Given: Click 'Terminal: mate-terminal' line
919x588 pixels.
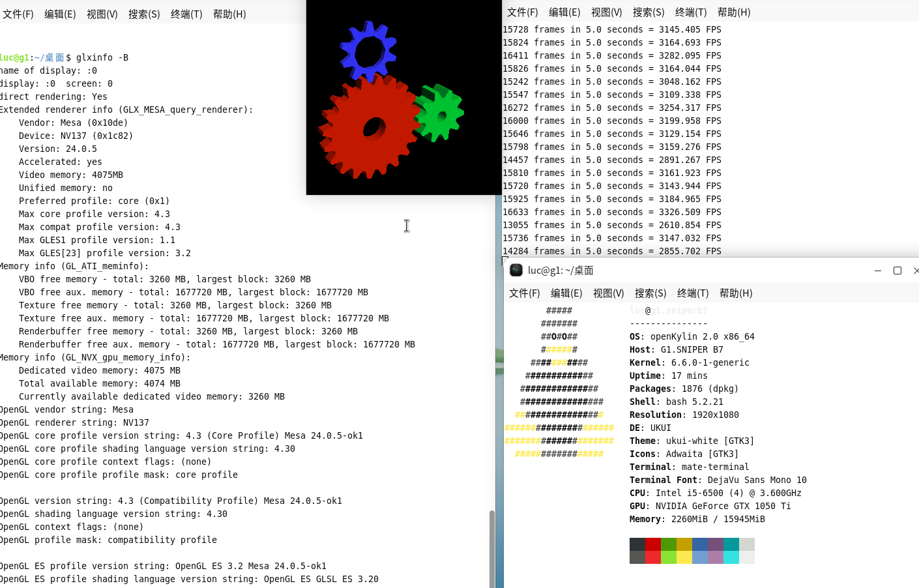Looking at the screenshot, I should (690, 467).
